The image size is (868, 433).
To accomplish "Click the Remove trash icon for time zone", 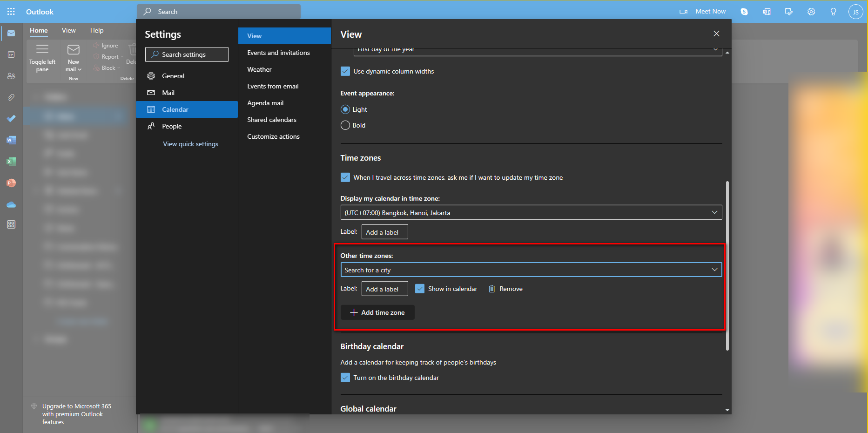I will pos(492,289).
